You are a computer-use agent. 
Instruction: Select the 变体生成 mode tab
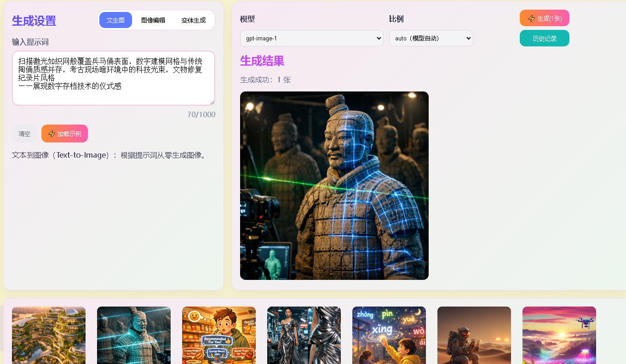click(193, 20)
